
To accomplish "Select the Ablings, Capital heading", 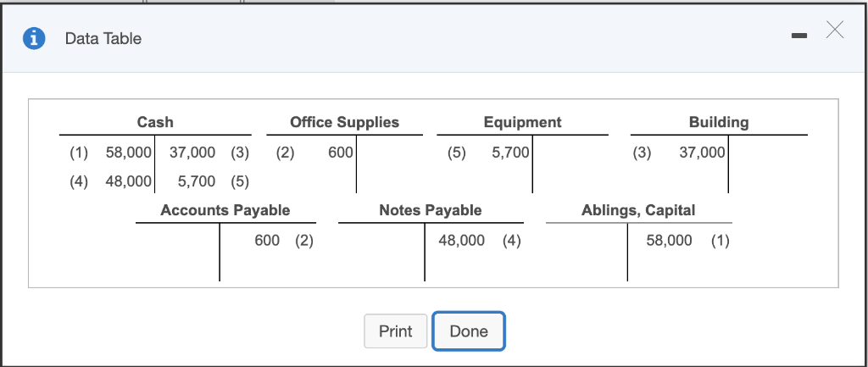I will pyautogui.click(x=638, y=210).
